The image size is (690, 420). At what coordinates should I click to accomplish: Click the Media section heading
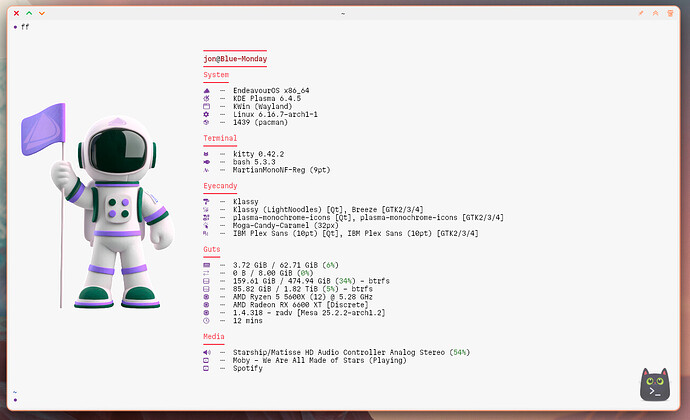point(214,336)
